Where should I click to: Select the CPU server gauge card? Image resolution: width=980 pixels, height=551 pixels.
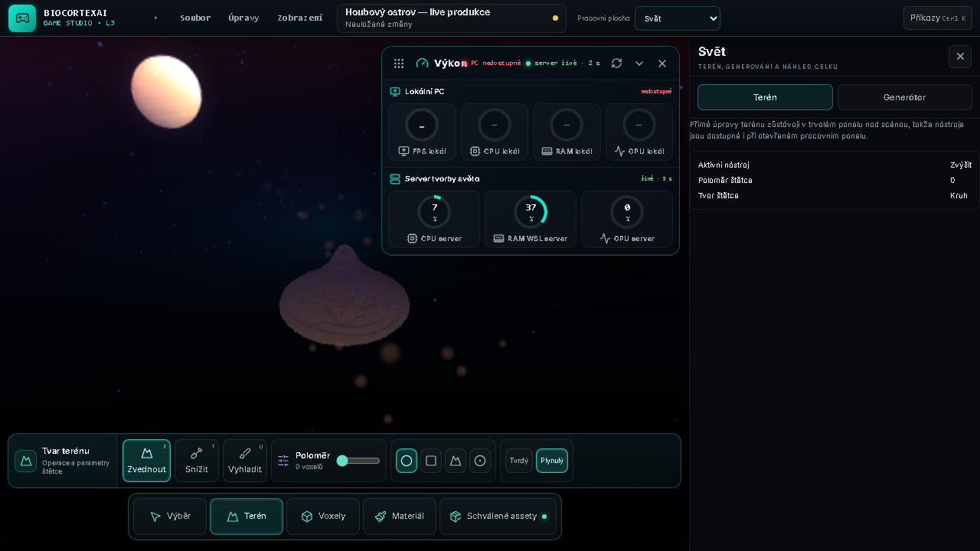click(434, 219)
